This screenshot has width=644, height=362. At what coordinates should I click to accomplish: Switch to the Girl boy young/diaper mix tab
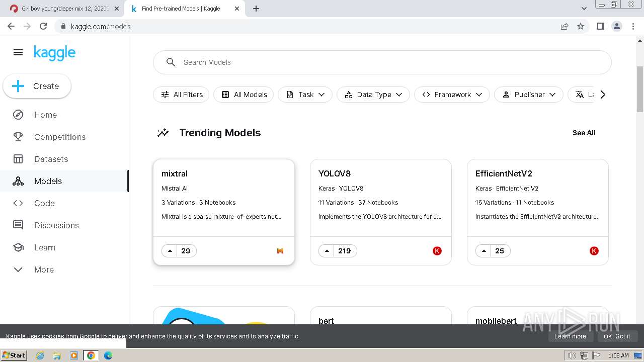pos(64,9)
